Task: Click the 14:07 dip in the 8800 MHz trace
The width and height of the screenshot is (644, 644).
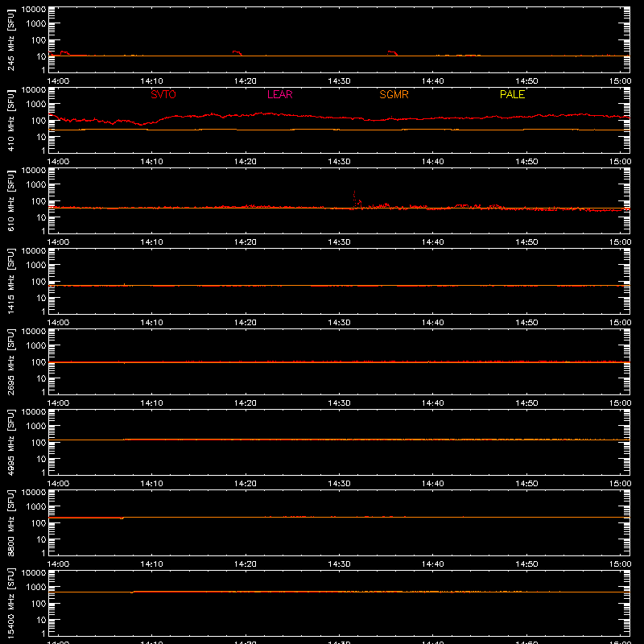Action: click(122, 518)
